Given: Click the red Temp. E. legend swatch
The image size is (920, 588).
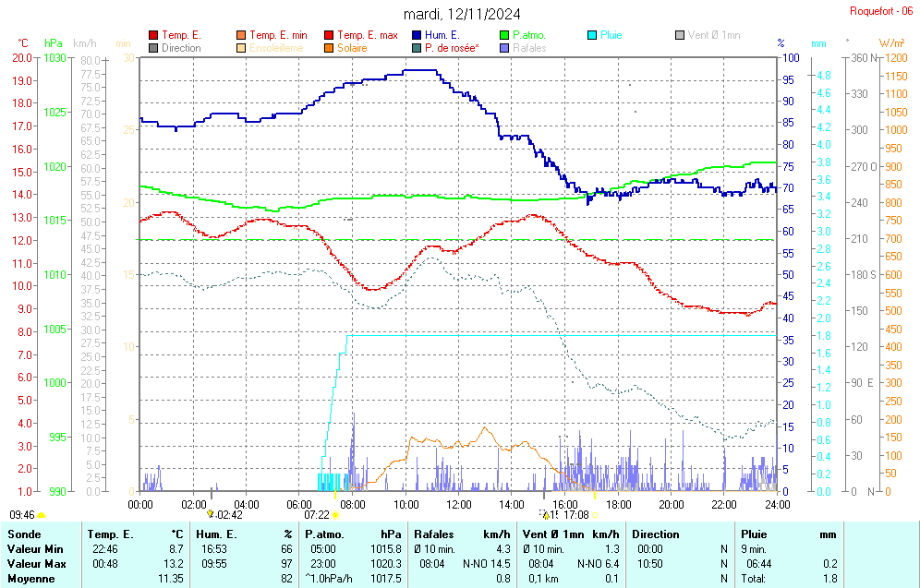Looking at the screenshot, I should tap(153, 35).
